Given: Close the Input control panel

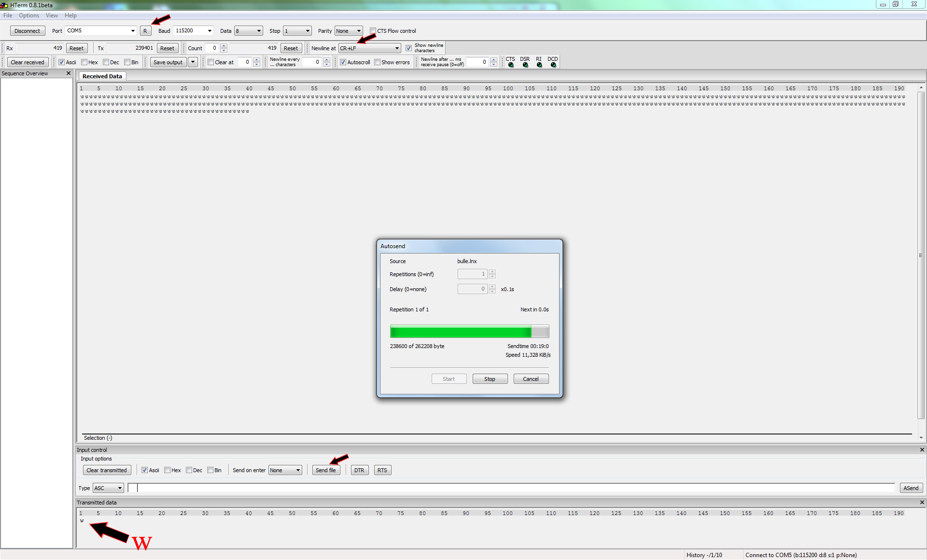Looking at the screenshot, I should 922,450.
